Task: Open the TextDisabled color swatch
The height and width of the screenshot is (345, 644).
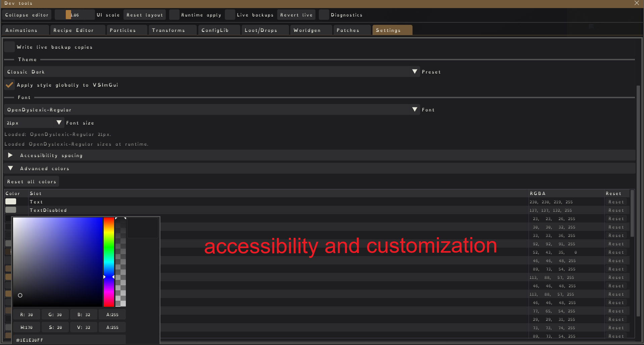Action: (11, 210)
